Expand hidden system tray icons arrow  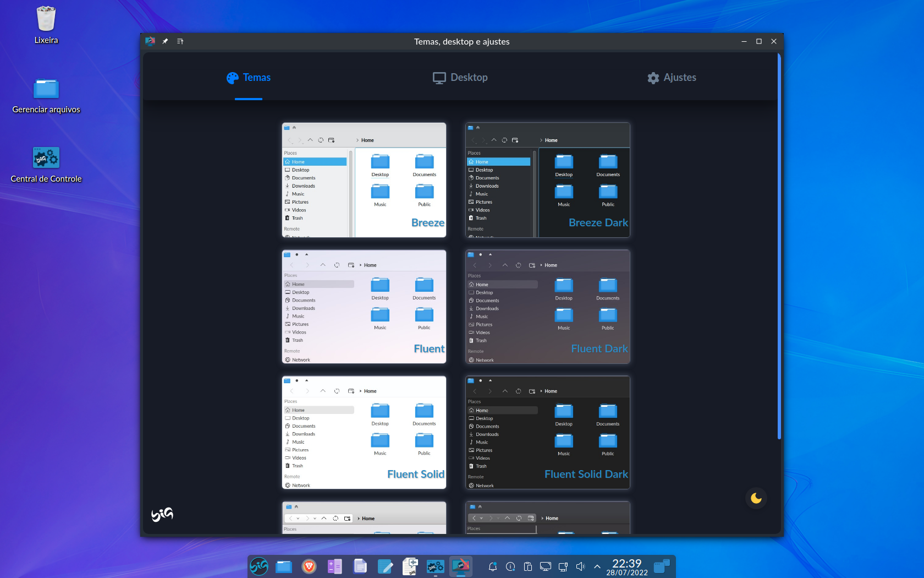click(597, 566)
